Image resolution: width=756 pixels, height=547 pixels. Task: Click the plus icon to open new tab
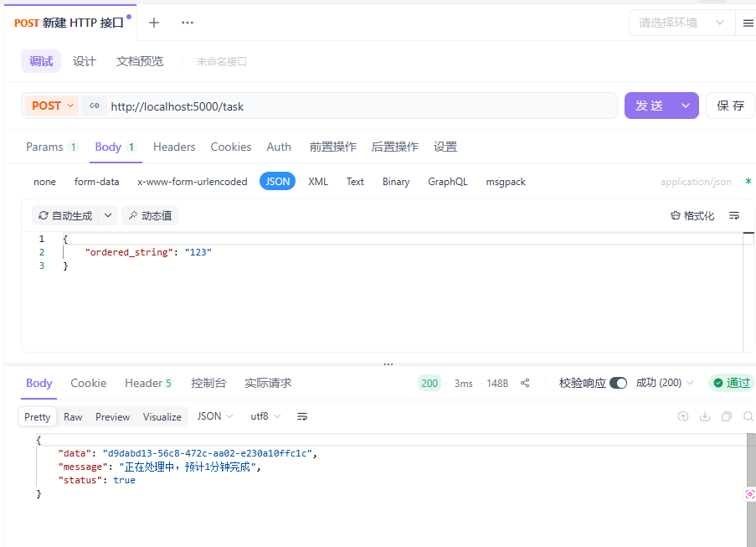pyautogui.click(x=154, y=23)
